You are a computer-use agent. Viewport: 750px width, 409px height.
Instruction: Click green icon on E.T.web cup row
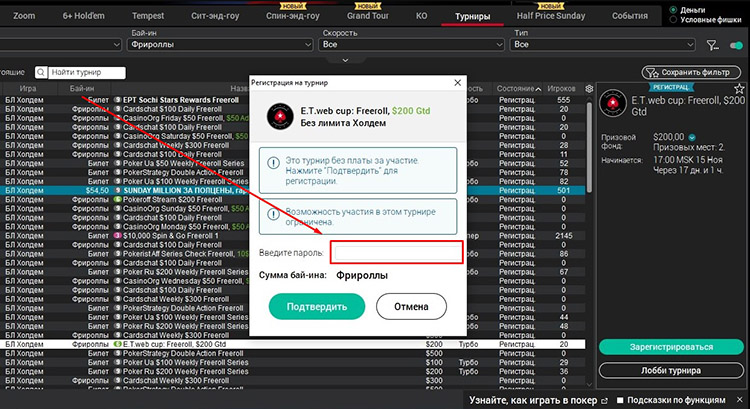pos(118,344)
